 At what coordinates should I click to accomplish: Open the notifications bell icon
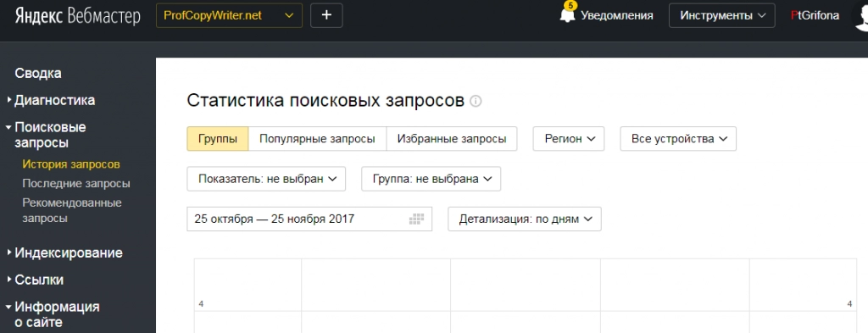tap(567, 14)
